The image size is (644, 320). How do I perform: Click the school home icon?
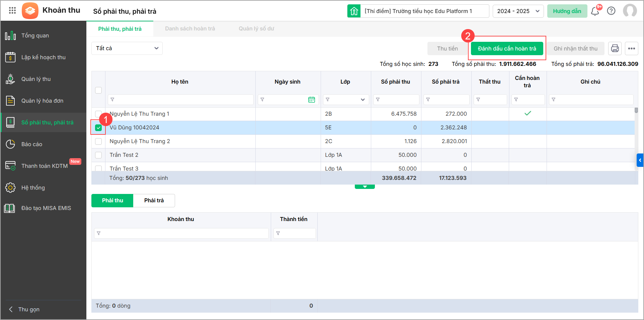(x=354, y=11)
